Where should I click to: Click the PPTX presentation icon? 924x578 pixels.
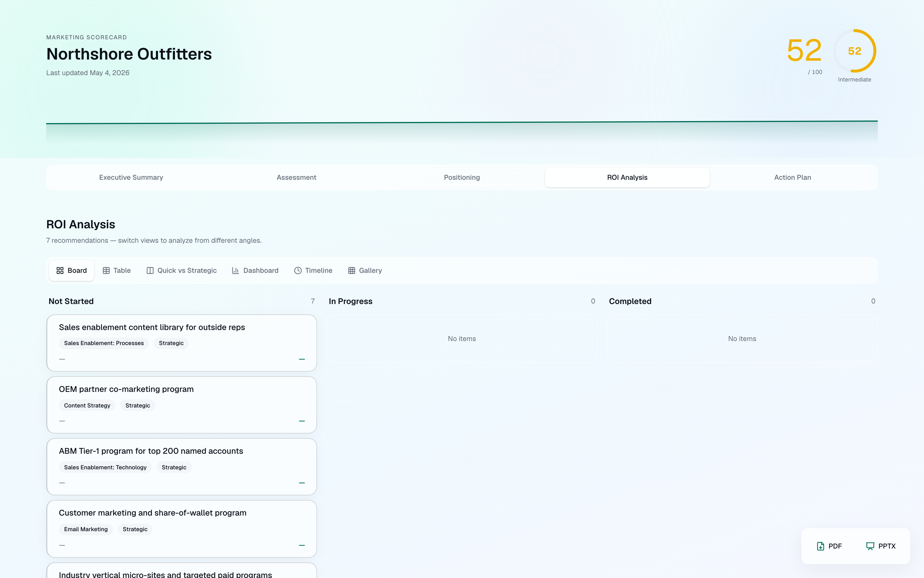[870, 546]
